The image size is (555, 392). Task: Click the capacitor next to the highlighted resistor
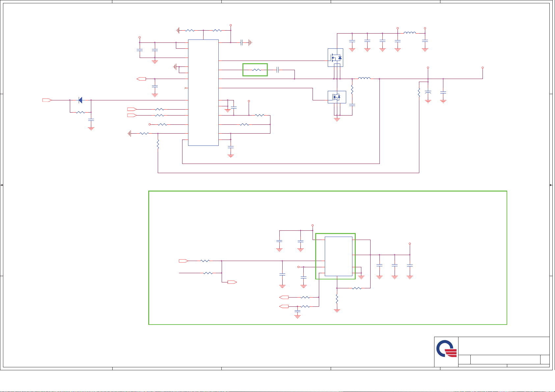point(278,70)
